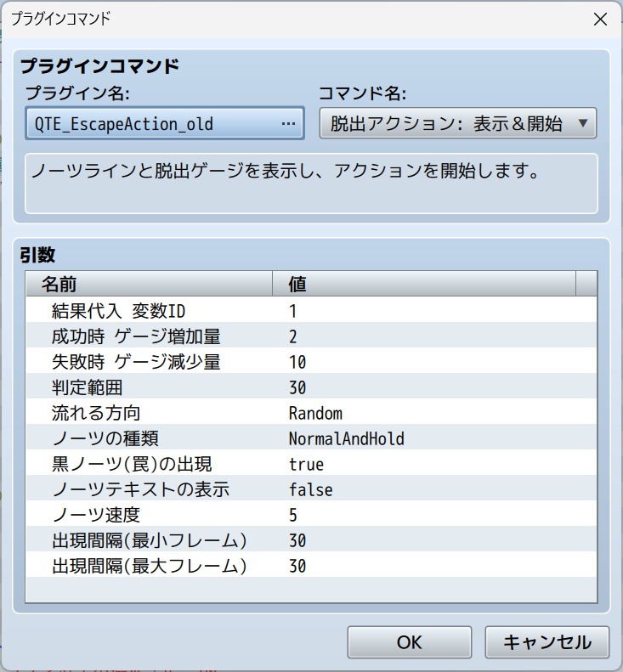This screenshot has height=672, width=623.
Task: Select the ノーツテキストの表示 row
Action: point(311,489)
